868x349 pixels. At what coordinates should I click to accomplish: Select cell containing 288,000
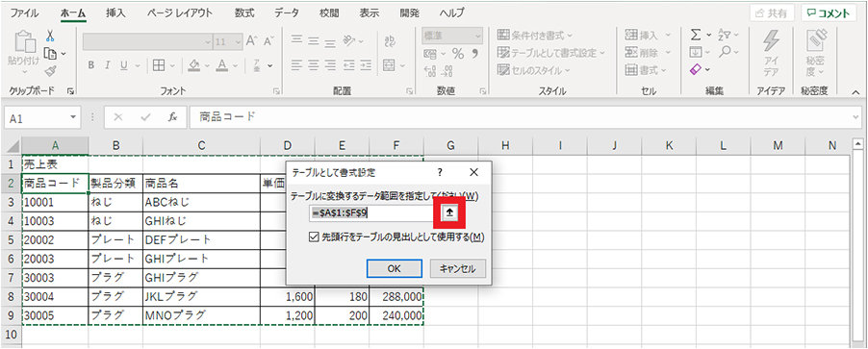(396, 296)
